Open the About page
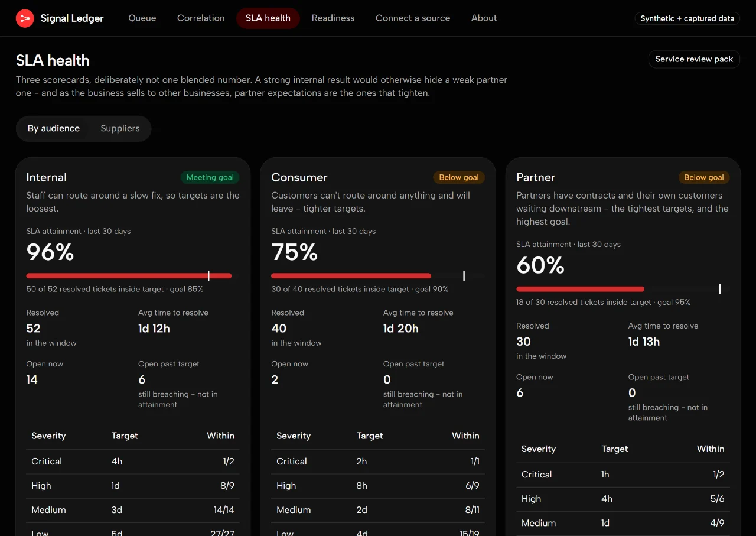Image resolution: width=756 pixels, height=536 pixels. pos(484,18)
